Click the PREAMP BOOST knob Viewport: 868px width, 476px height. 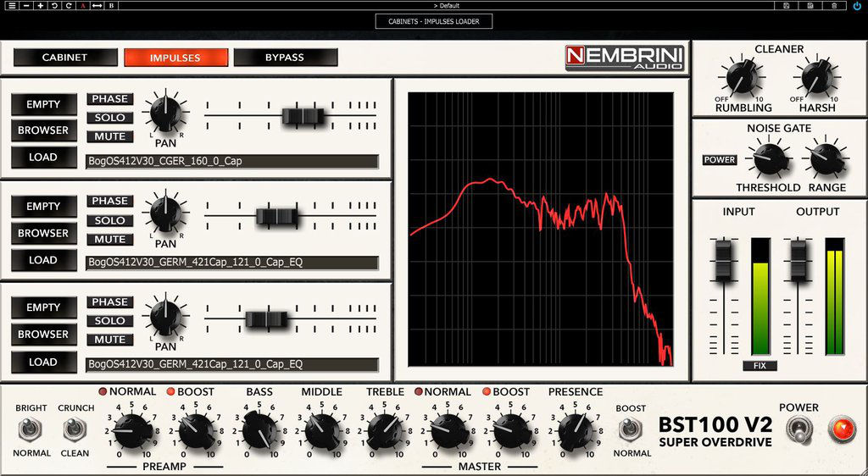[196, 430]
